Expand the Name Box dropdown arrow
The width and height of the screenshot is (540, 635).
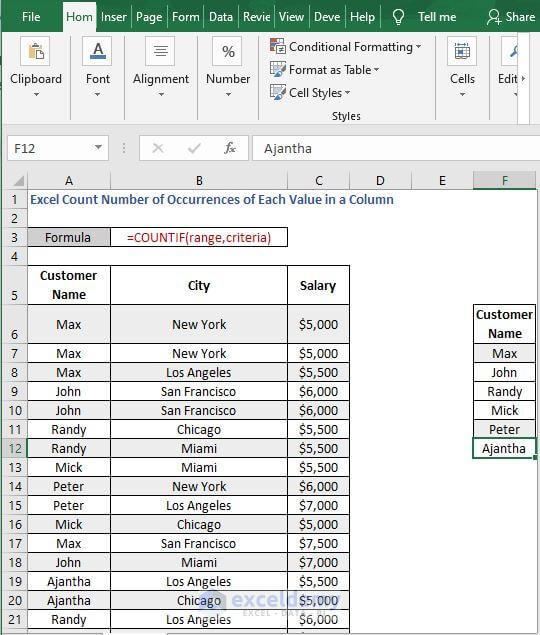click(x=98, y=147)
